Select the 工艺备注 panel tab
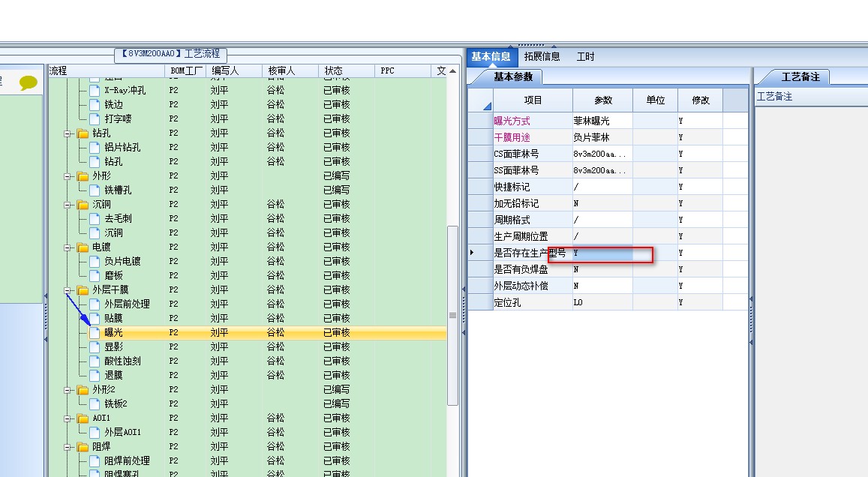868x477 pixels. tap(800, 77)
